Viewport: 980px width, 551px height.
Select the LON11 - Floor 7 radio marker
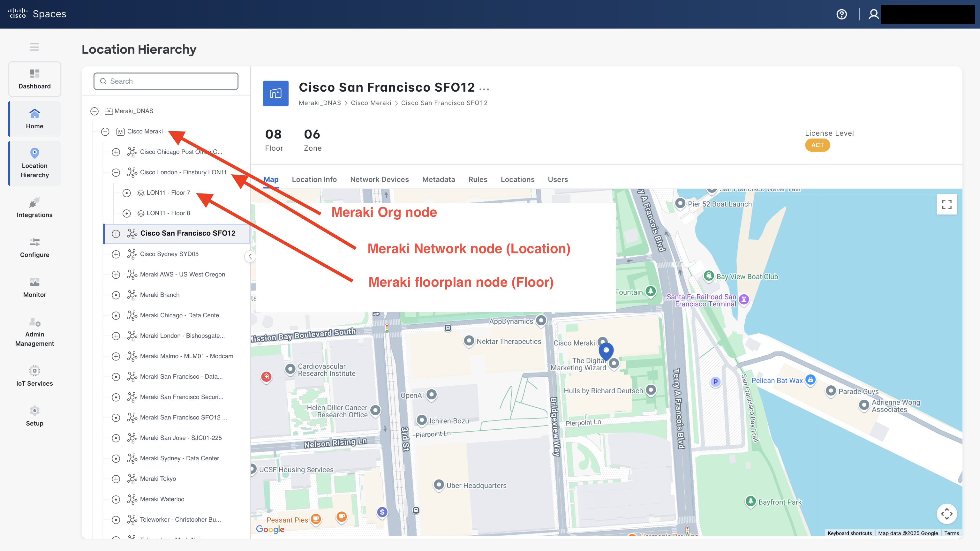(127, 193)
